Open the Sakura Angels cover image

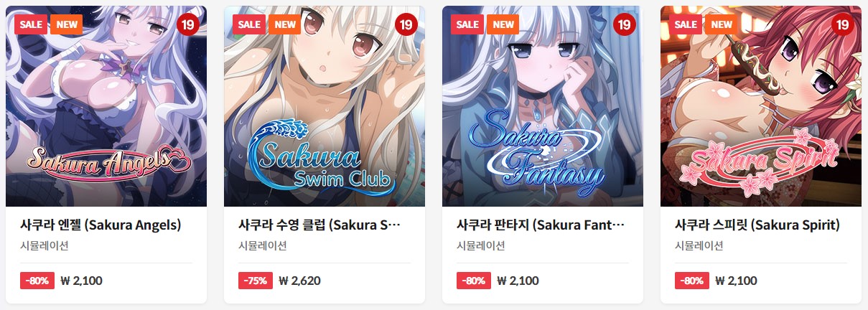pos(106,106)
